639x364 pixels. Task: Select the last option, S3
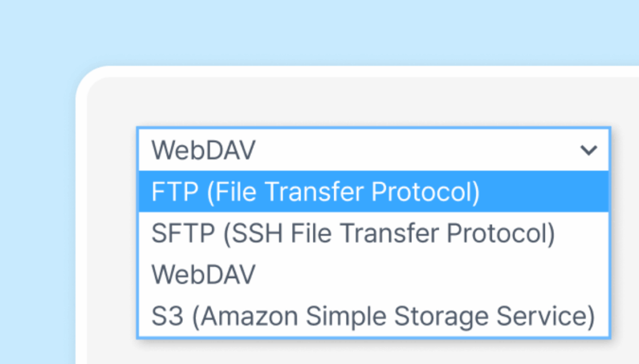373,317
